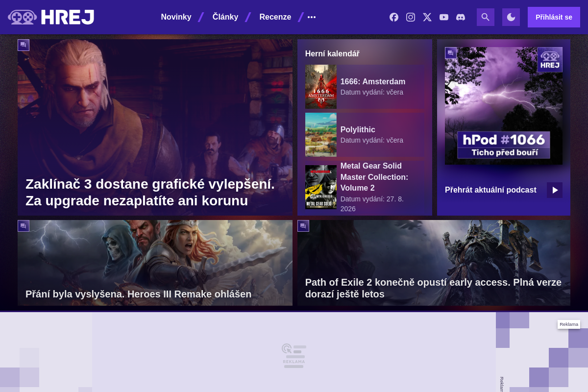Open the Novinky menu item

tap(176, 17)
